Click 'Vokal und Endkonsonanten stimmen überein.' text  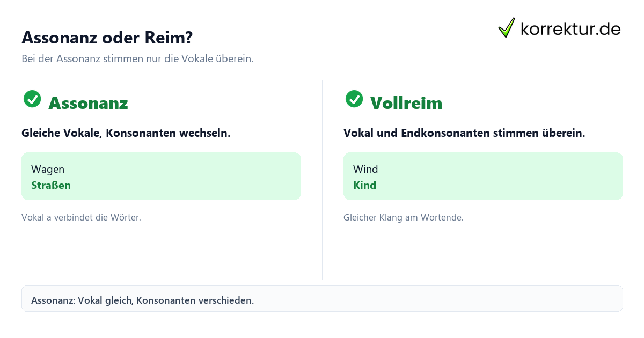coord(464,133)
